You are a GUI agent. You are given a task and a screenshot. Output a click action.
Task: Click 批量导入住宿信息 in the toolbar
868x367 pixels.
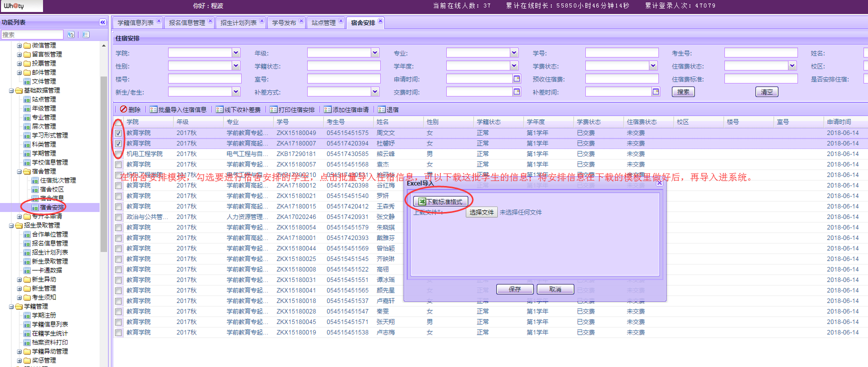[178, 109]
